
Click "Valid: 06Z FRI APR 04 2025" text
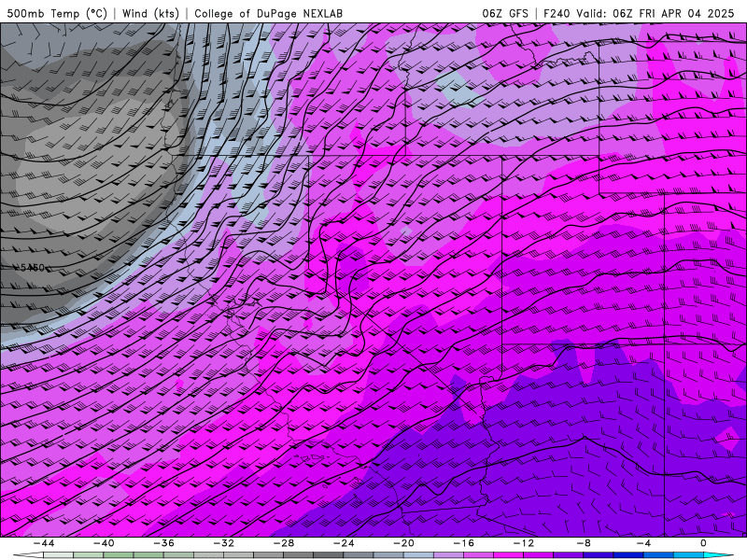pos(655,13)
